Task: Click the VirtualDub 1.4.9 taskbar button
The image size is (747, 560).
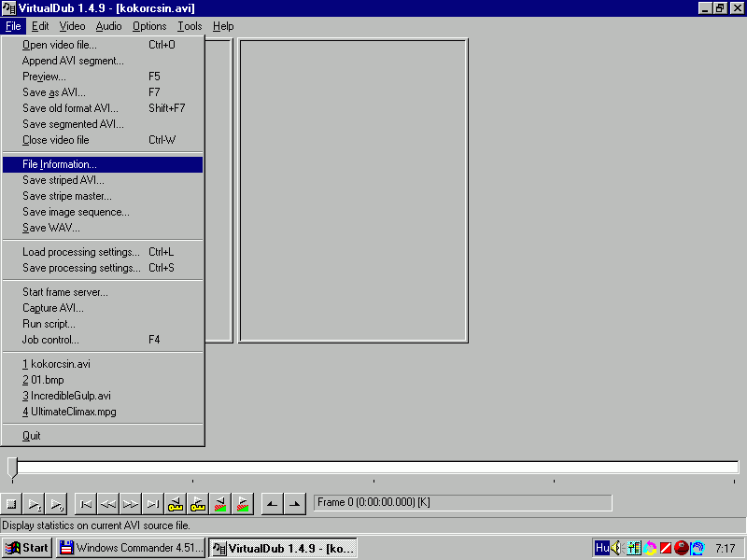Action: (x=283, y=548)
